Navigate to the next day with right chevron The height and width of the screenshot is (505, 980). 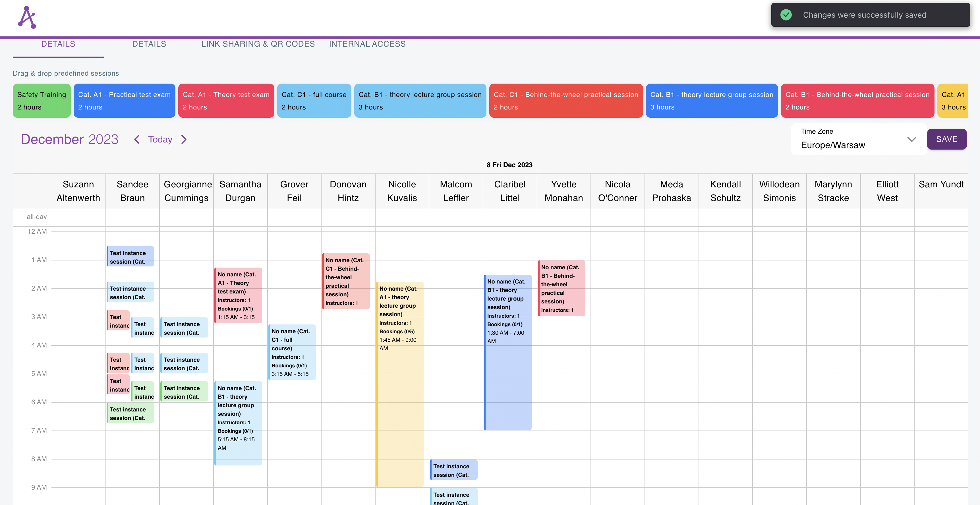pos(184,139)
